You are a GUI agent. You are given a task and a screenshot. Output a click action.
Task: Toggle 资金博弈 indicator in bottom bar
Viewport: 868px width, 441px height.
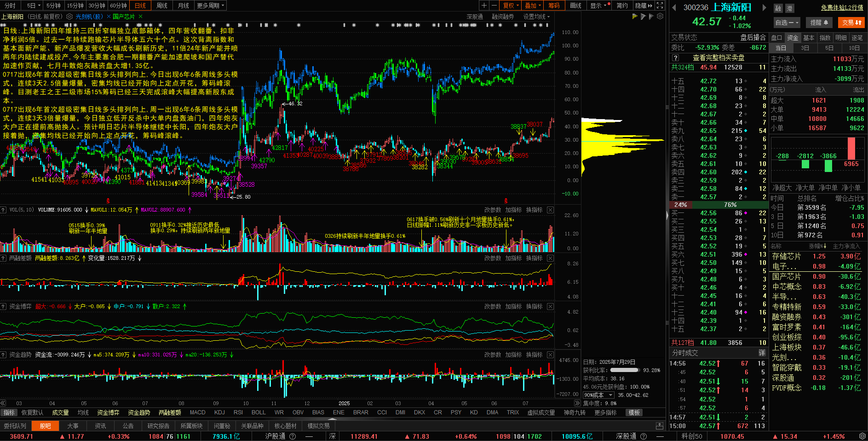click(108, 412)
